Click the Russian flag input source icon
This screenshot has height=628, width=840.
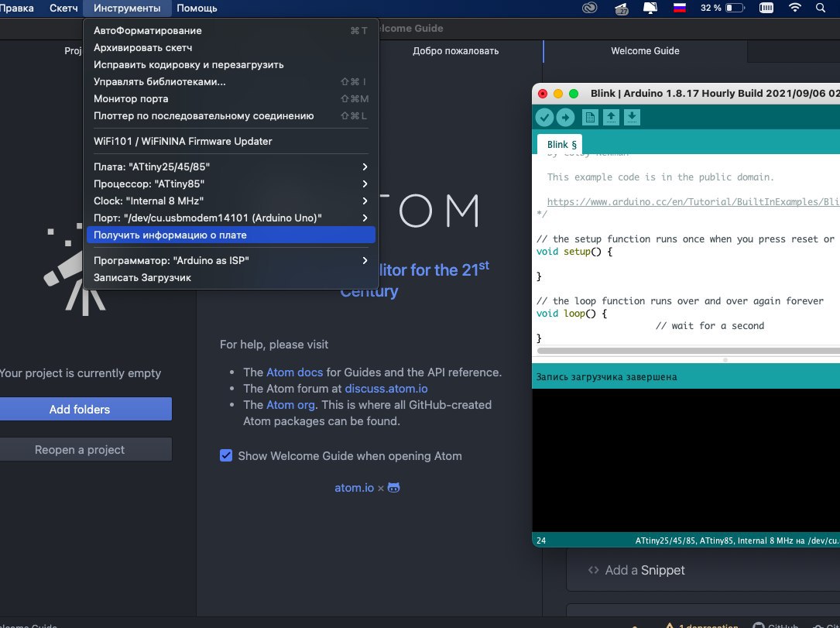tap(679, 8)
